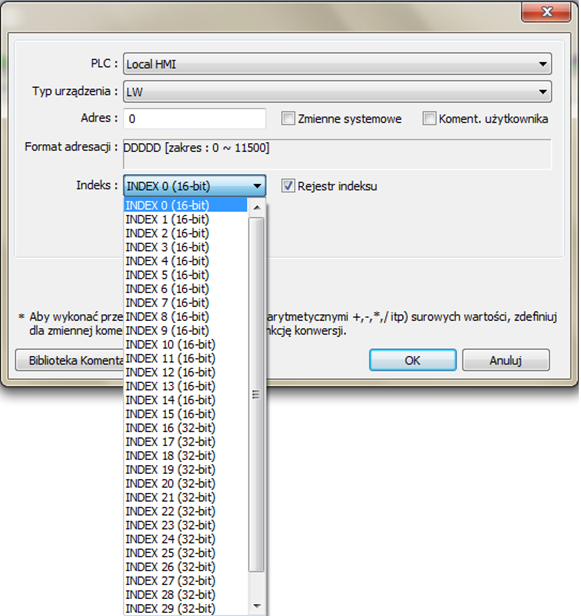Open the Biblioteka Komentarzy button
This screenshot has height=616, width=581.
click(x=70, y=360)
